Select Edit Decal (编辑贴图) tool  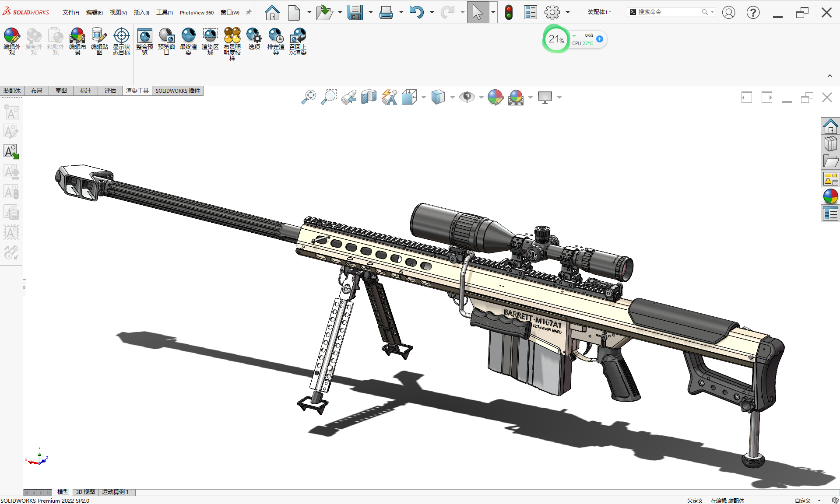coord(99,41)
